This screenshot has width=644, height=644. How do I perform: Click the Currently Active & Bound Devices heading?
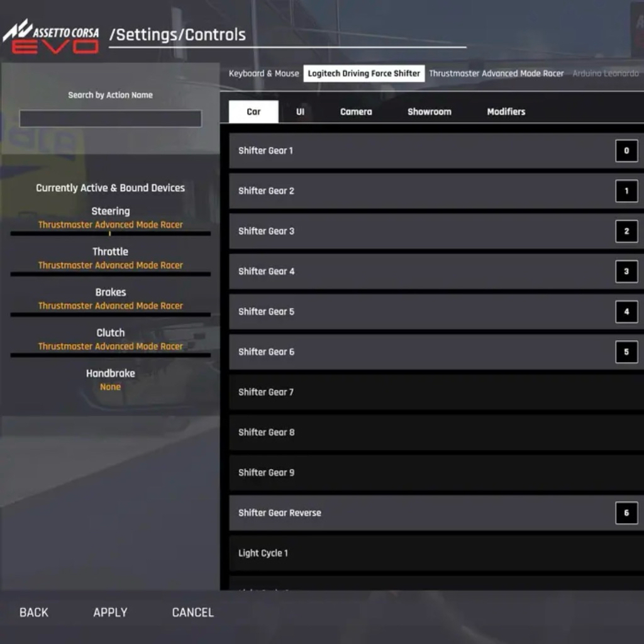[x=111, y=187]
